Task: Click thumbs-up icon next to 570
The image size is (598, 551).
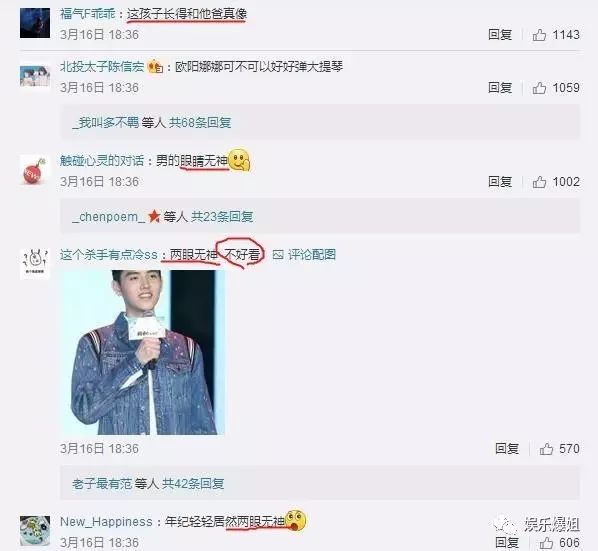Action: [x=546, y=449]
